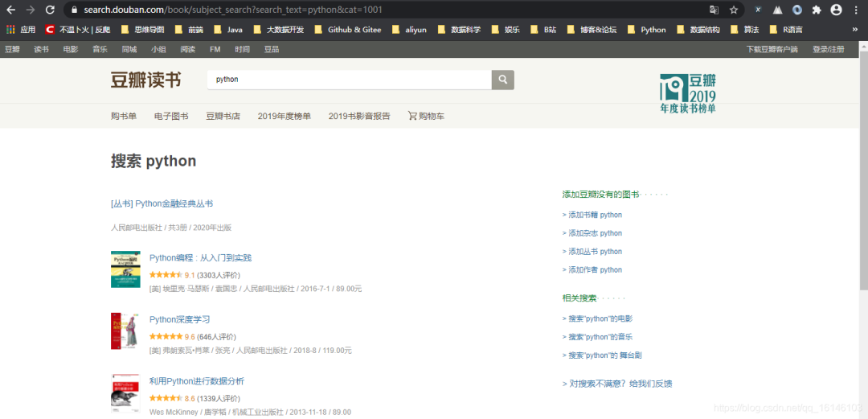Open the 购物车 shopping cart

[x=426, y=116]
